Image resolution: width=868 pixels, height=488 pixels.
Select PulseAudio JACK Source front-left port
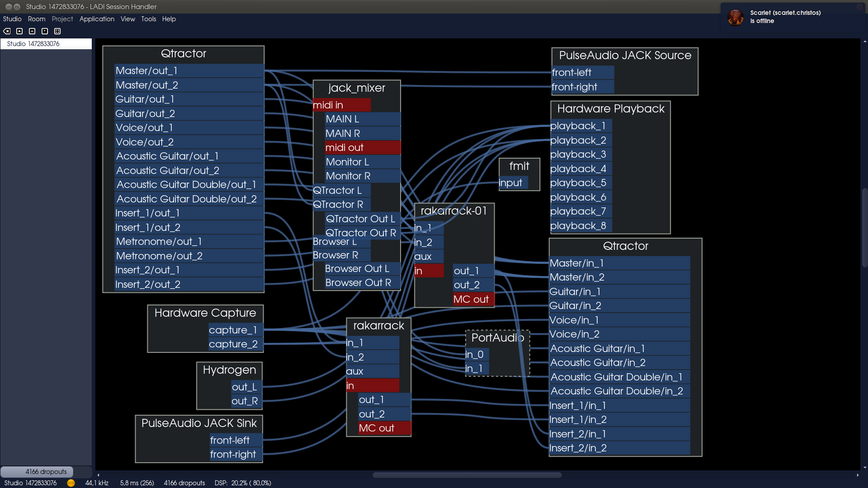click(583, 72)
